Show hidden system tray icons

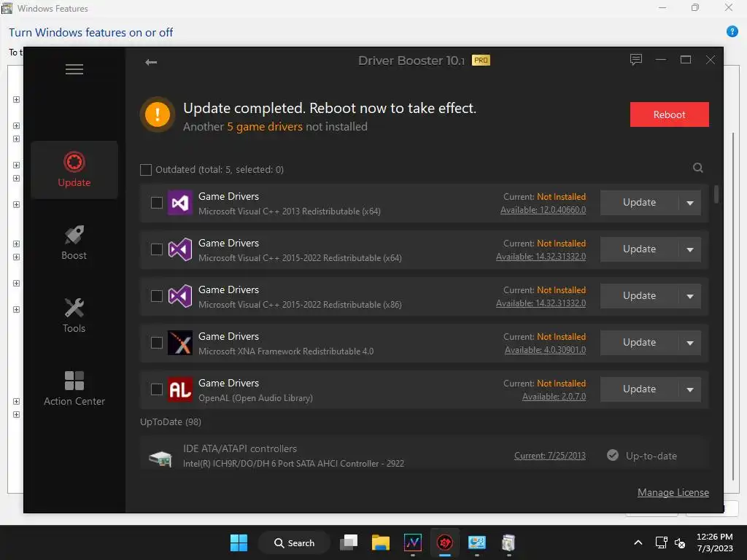click(638, 542)
